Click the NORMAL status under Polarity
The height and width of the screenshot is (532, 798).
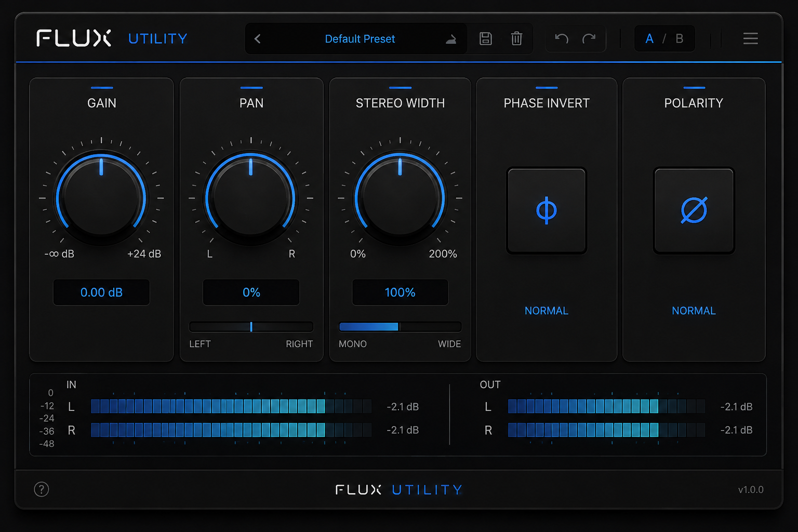point(694,311)
